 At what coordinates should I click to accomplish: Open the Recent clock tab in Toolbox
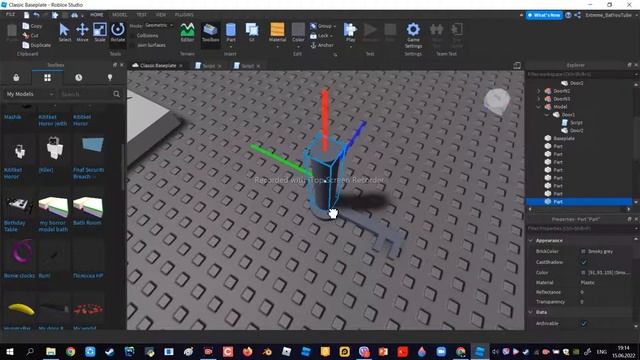coord(79,78)
